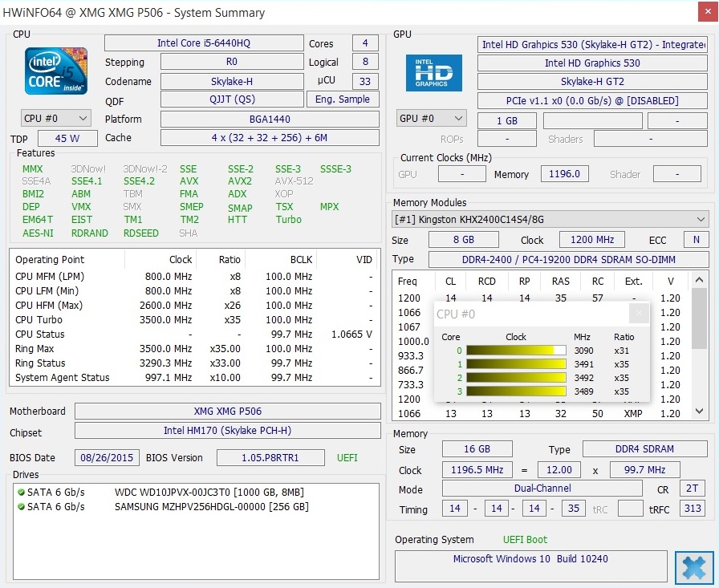Viewport: 719px width, 588px height.
Task: Click the Turbo feature label
Action: point(288,219)
